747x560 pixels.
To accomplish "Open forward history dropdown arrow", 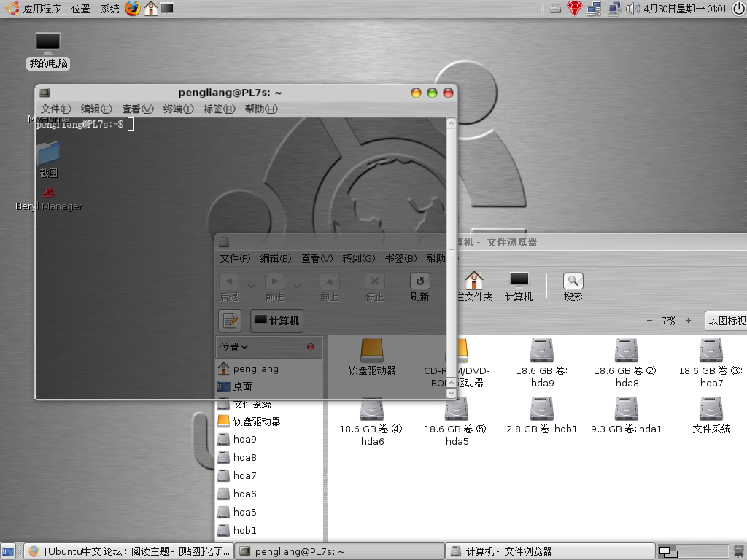I will (298, 286).
